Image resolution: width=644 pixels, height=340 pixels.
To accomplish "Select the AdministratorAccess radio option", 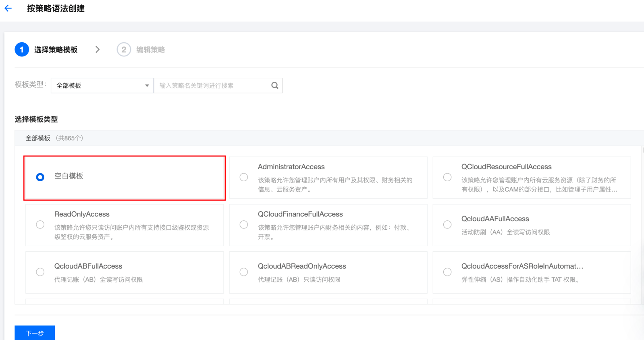I will click(x=244, y=177).
